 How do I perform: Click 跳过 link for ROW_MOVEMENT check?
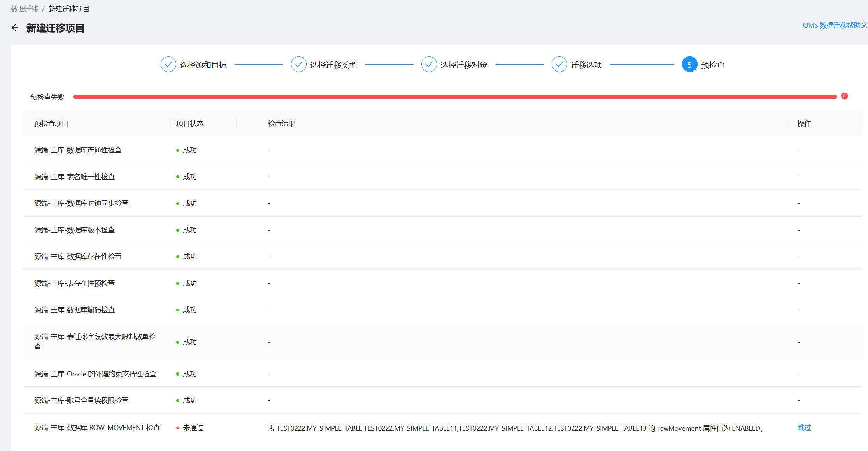click(x=804, y=428)
